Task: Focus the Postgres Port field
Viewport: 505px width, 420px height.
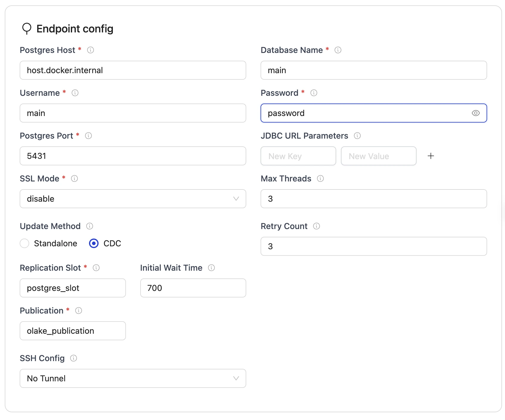Action: click(133, 156)
